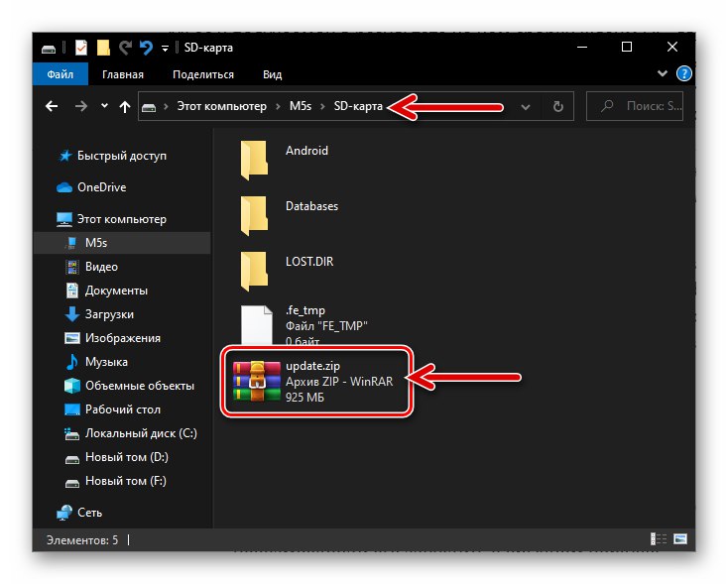Select the Android folder icon
The width and height of the screenshot is (728, 584).
(254, 160)
